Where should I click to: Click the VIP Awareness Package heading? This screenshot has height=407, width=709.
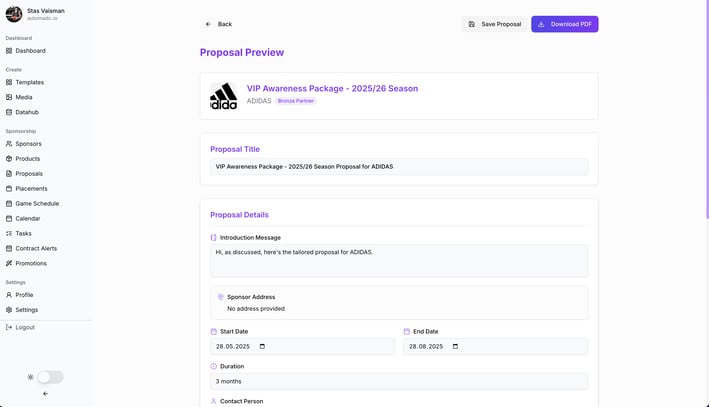[x=332, y=89]
